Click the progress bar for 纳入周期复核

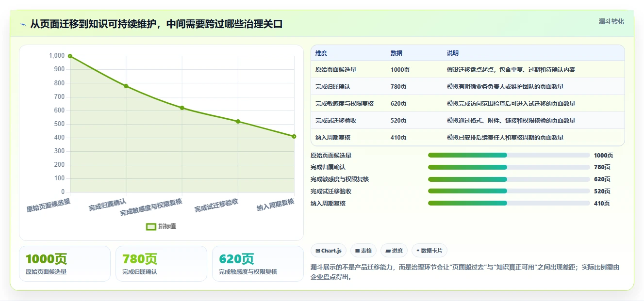(509, 204)
